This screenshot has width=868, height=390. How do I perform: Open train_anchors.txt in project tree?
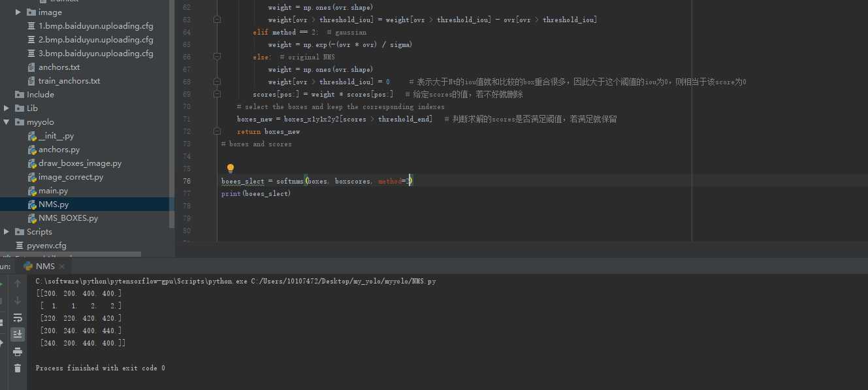click(69, 81)
